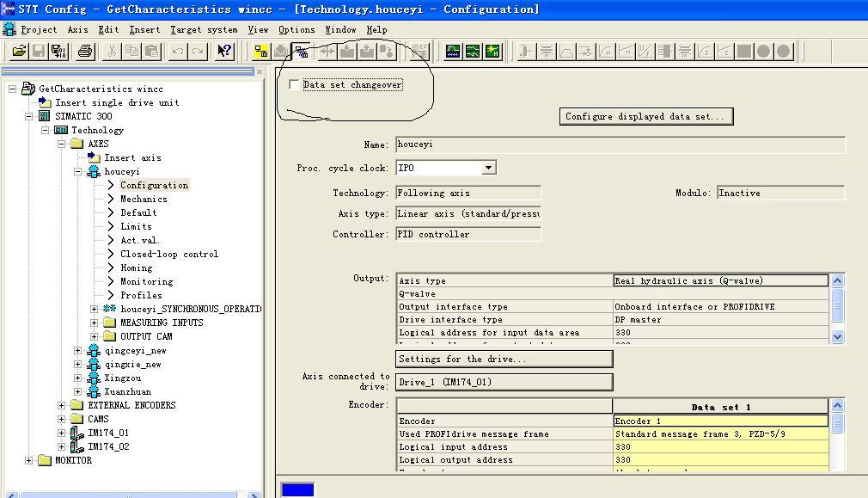Click the Open project toolbar icon

(19, 52)
